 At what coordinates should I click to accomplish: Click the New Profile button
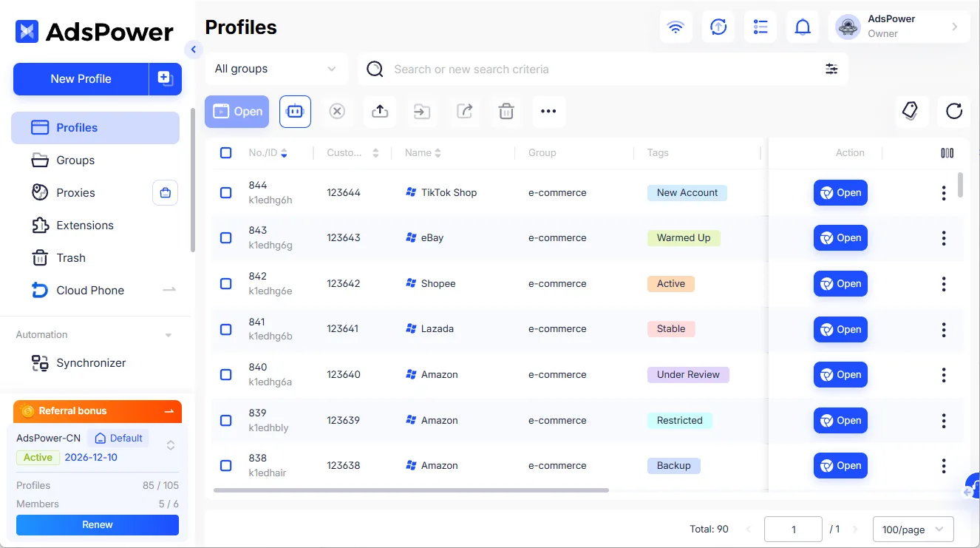(x=81, y=79)
